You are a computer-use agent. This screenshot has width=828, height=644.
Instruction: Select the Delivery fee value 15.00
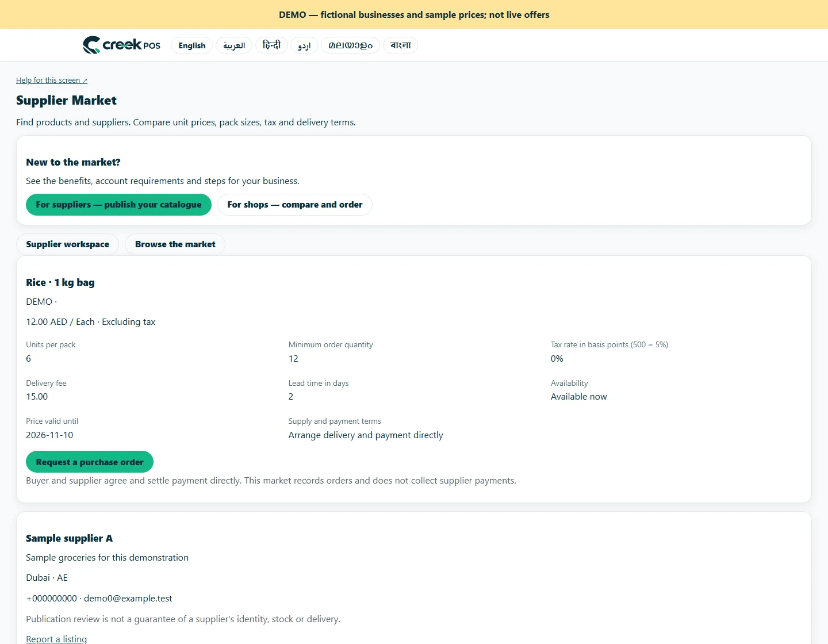[37, 397]
